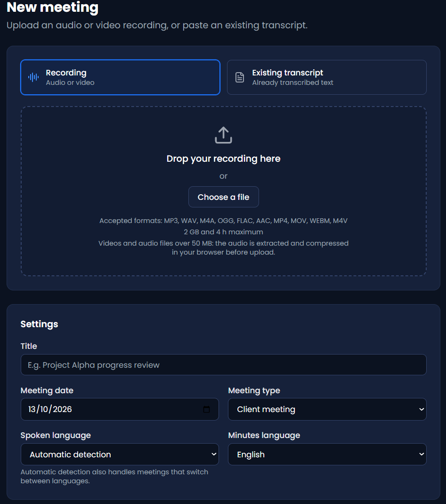Open the calendar picker icon in Meeting date
The height and width of the screenshot is (504, 446).
tap(206, 409)
